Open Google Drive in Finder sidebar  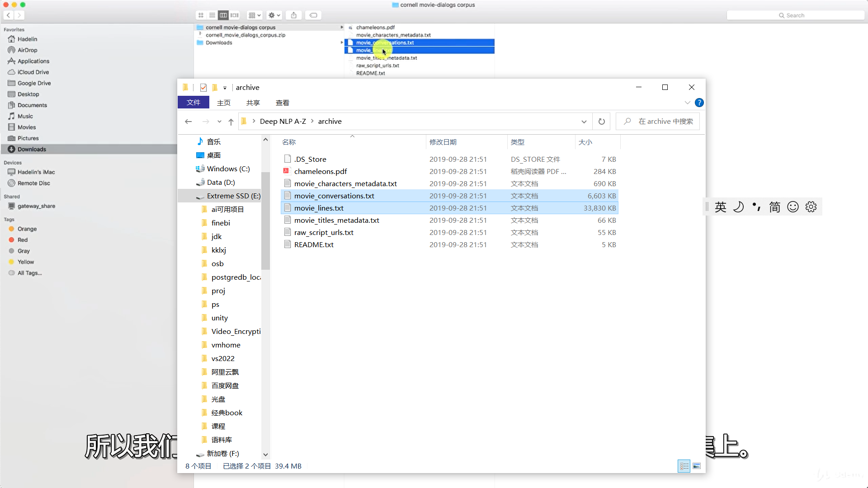coord(34,83)
